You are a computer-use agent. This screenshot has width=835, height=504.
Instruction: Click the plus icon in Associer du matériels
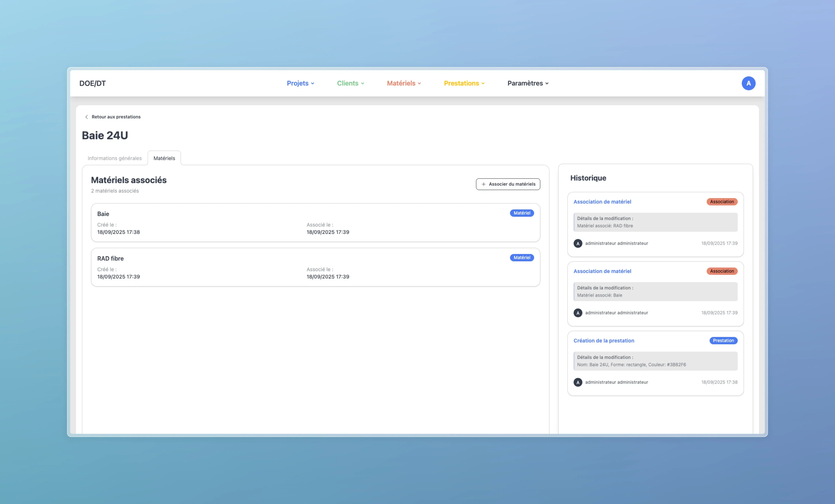click(484, 184)
